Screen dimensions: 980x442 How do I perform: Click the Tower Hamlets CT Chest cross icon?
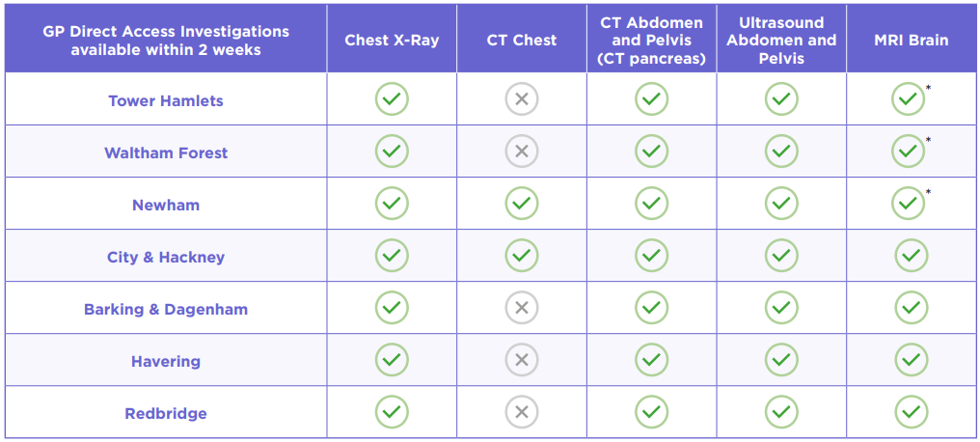(x=521, y=98)
